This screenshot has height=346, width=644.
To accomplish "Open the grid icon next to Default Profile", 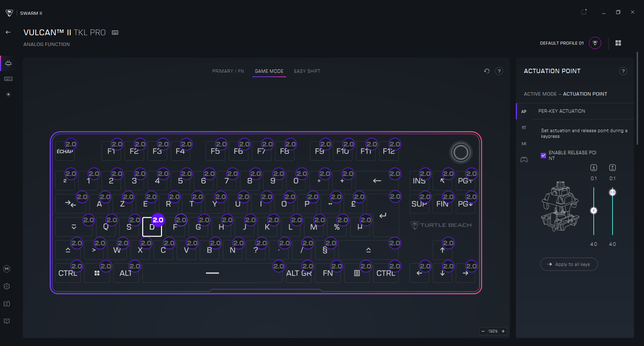I will (x=618, y=43).
